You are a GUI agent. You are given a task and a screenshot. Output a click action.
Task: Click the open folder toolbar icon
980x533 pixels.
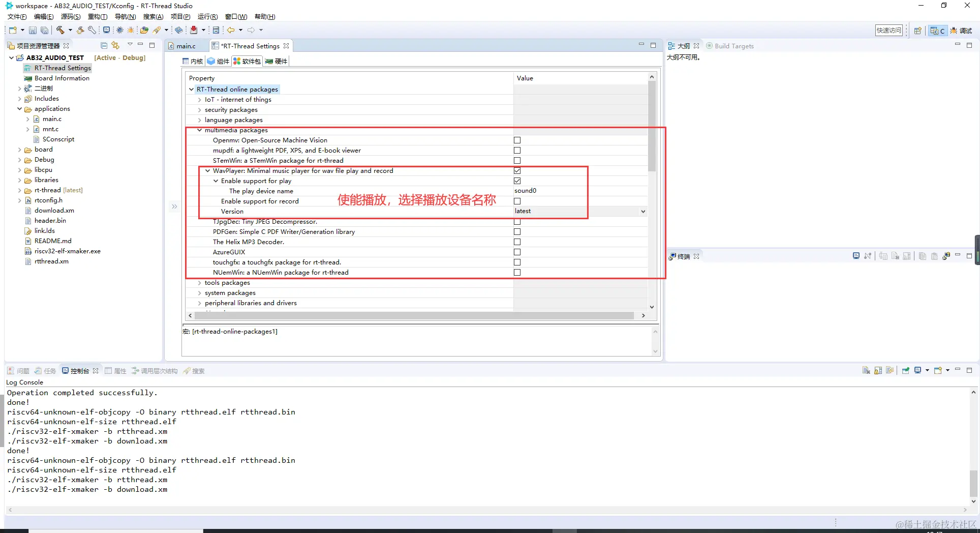pos(144,30)
